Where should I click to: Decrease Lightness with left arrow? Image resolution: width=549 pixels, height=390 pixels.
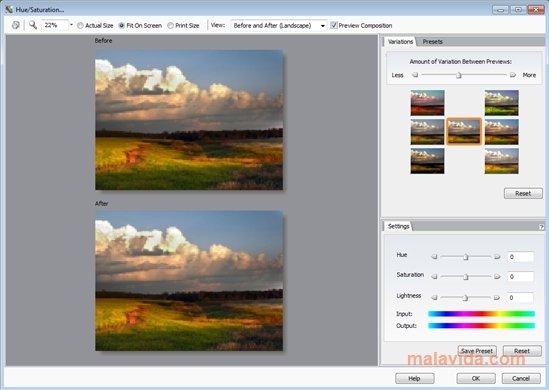tap(434, 298)
